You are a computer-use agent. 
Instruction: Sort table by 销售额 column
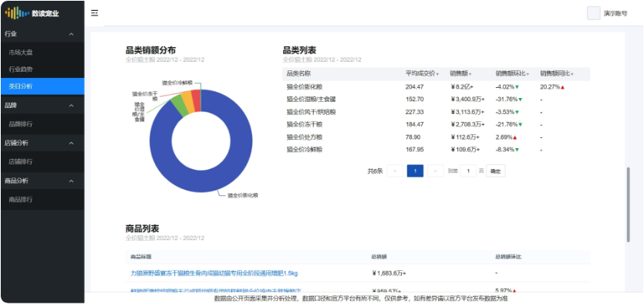point(460,73)
